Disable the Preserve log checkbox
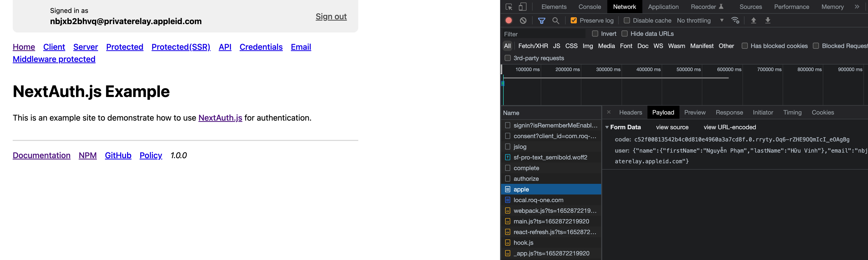The height and width of the screenshot is (260, 868). [x=573, y=21]
